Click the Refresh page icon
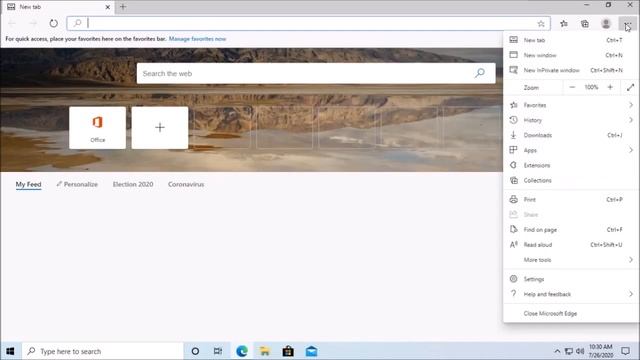The height and width of the screenshot is (360, 640). pyautogui.click(x=53, y=23)
